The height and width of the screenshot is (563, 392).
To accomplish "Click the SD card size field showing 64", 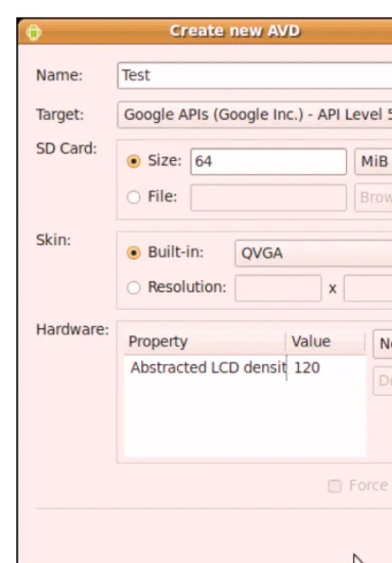I will pos(268,162).
